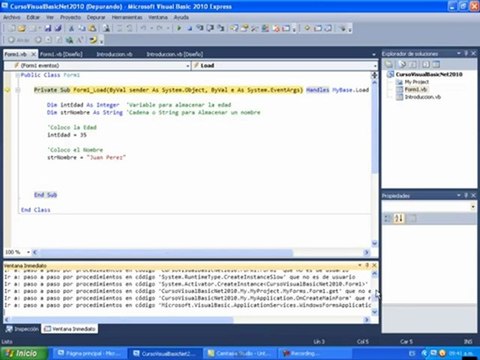Screen dimensions: 480x360
Task: View code icon in Explorador de soluciones
Action: pos(426,64)
